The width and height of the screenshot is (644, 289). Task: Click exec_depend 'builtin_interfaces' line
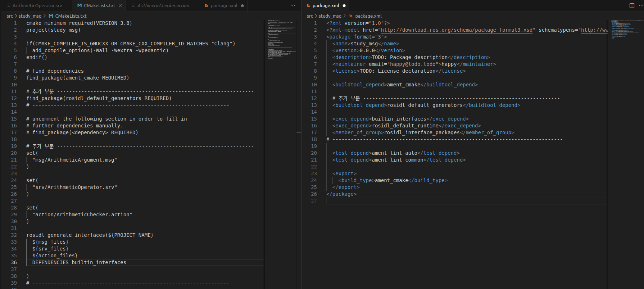(x=400, y=119)
